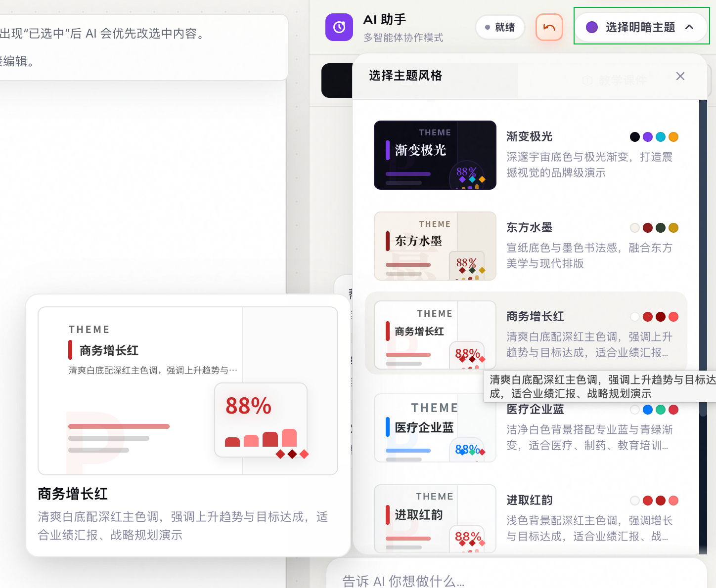Select the 东方水墨 theme thumbnail

pos(435,246)
